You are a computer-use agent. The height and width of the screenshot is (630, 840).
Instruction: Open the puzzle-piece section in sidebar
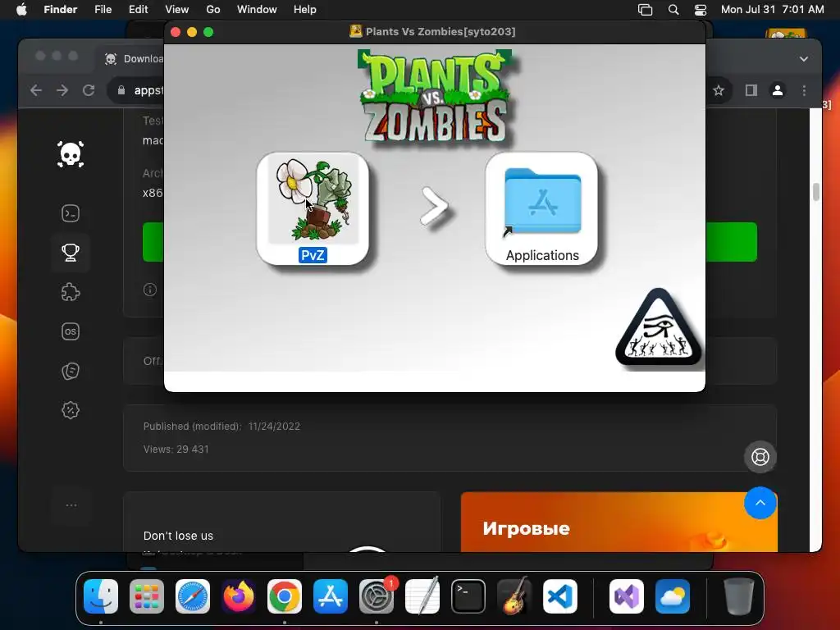pos(71,292)
